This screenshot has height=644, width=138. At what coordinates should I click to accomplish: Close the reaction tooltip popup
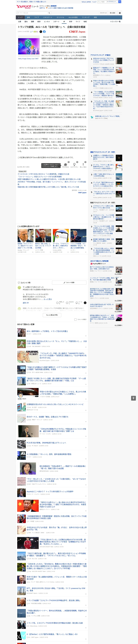[60, 164]
